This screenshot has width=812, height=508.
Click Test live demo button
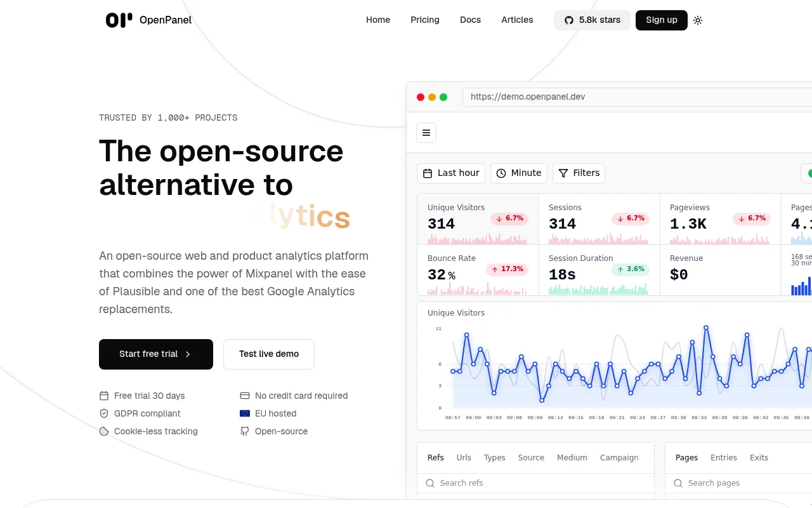point(269,354)
